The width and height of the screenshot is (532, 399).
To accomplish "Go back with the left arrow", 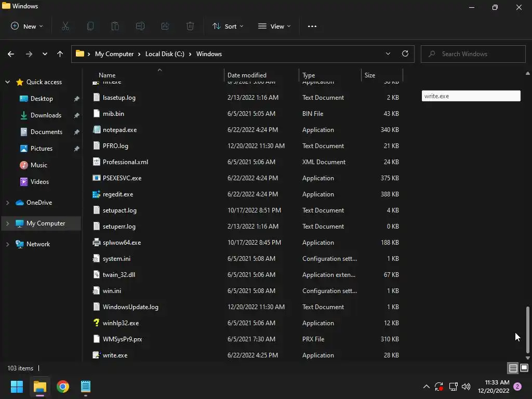I will coord(11,54).
